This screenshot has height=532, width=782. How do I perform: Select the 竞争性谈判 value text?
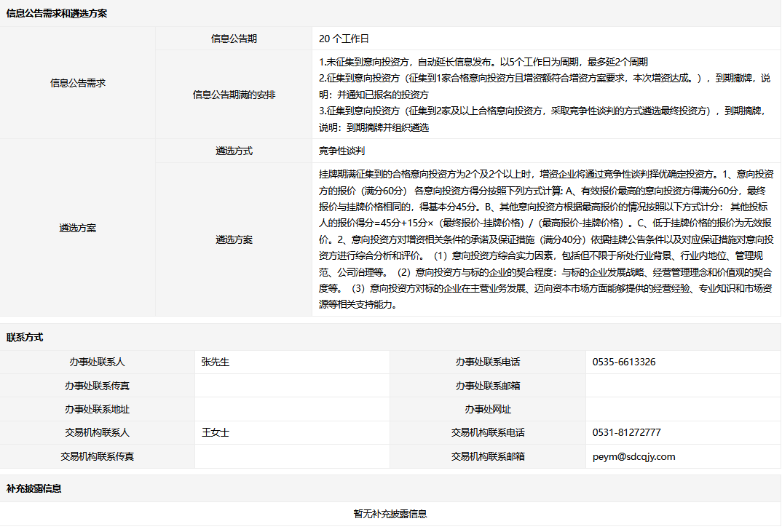[341, 151]
